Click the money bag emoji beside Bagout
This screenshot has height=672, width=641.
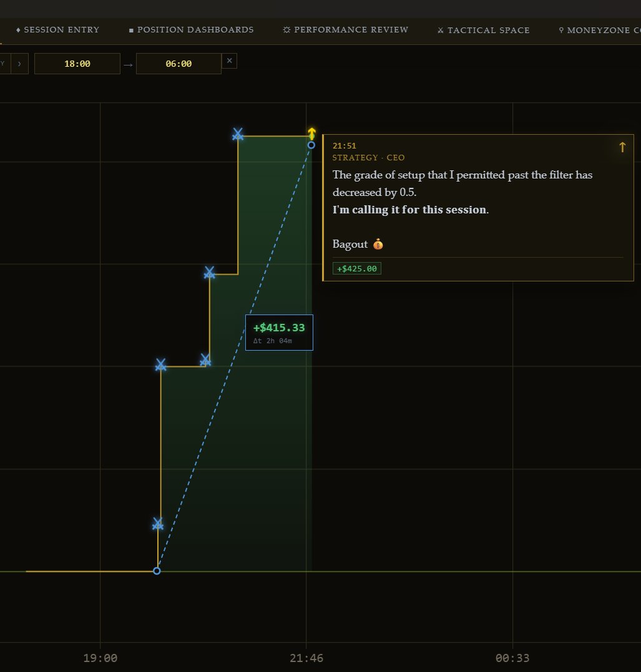(378, 245)
